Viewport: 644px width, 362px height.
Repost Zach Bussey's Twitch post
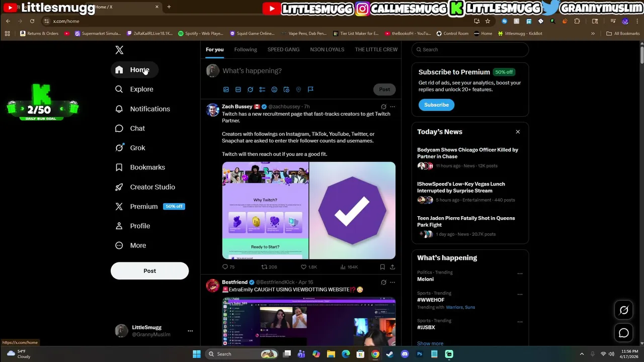269,267
